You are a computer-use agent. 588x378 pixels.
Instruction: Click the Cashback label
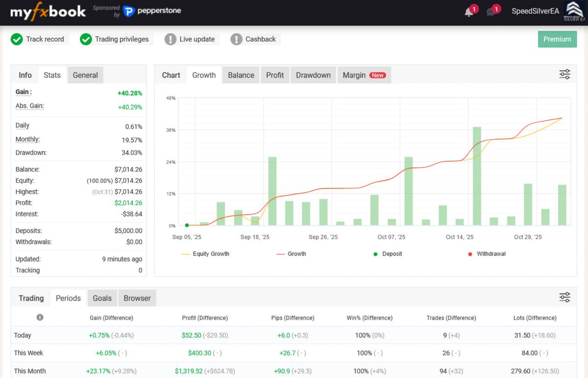pos(261,39)
